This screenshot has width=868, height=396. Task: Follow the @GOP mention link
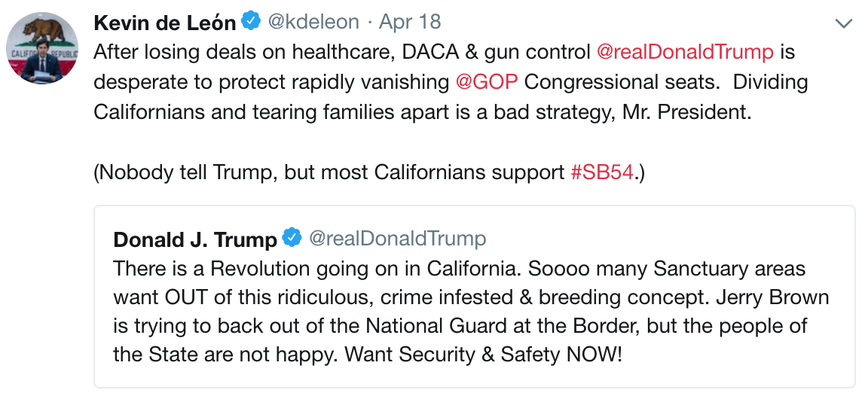[487, 81]
